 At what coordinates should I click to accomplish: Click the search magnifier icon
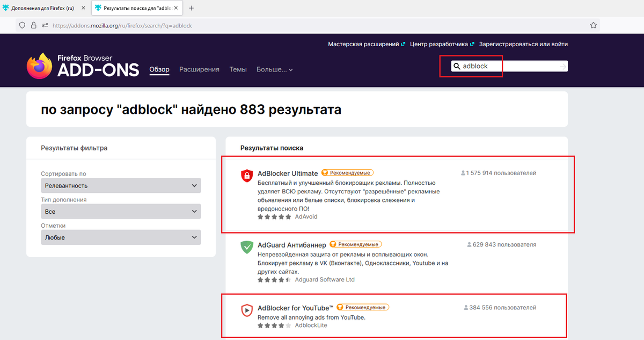[x=457, y=66]
